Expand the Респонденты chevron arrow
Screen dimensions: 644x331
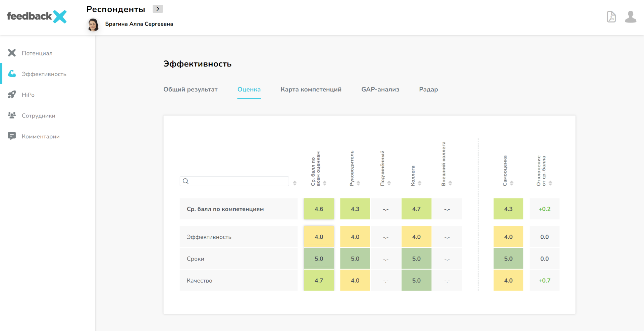click(158, 9)
